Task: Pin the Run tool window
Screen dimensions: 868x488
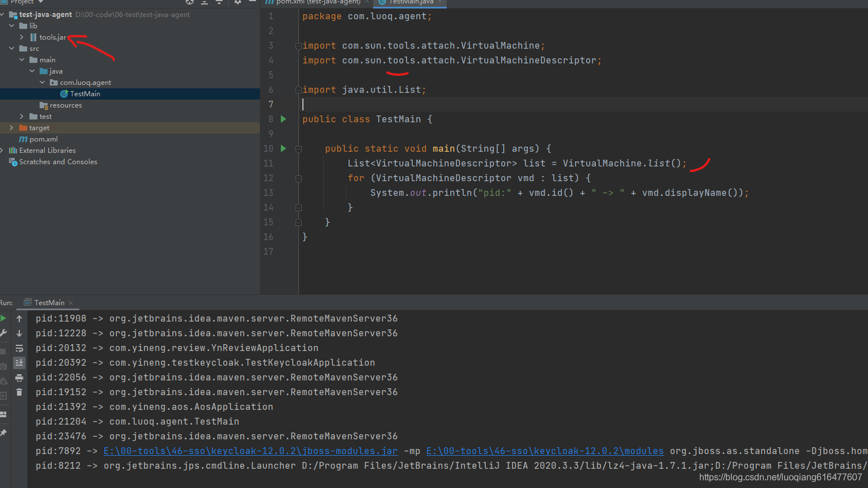Action: pyautogui.click(x=4, y=432)
